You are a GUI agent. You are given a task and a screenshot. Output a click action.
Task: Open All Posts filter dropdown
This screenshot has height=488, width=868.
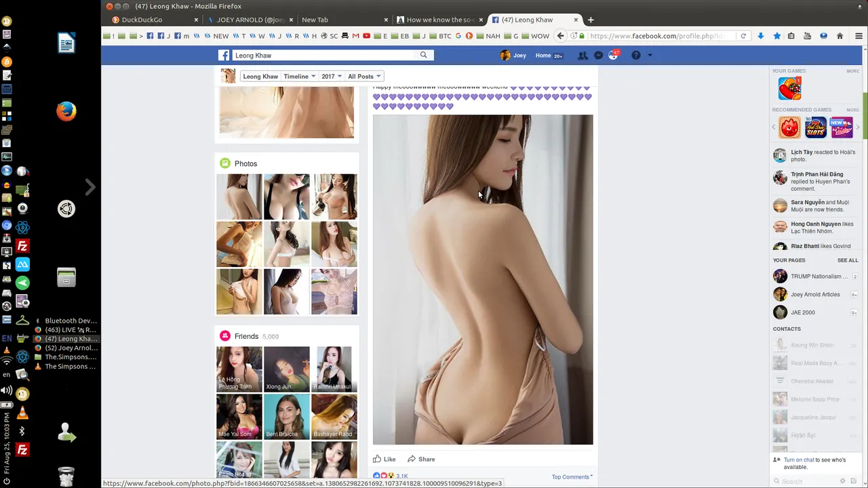tap(364, 77)
